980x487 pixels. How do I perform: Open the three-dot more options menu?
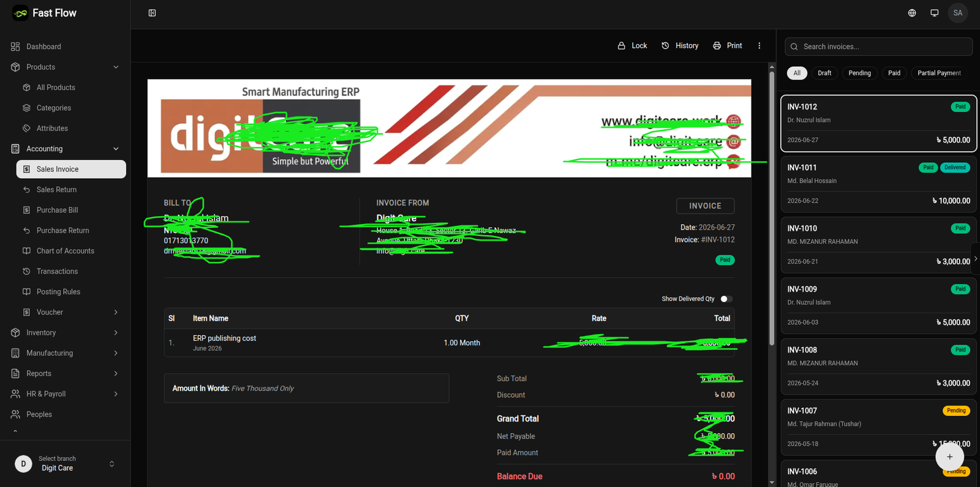tap(759, 46)
